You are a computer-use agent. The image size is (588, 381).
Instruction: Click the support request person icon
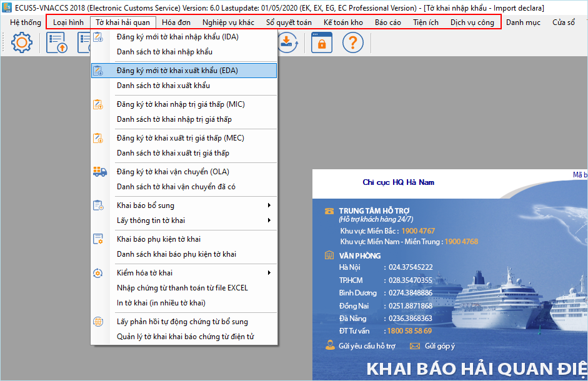pyautogui.click(x=330, y=345)
